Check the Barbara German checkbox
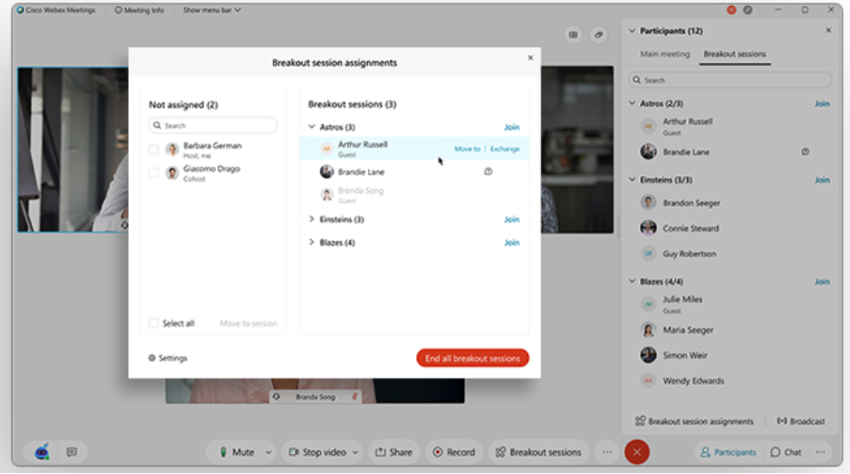 (154, 150)
